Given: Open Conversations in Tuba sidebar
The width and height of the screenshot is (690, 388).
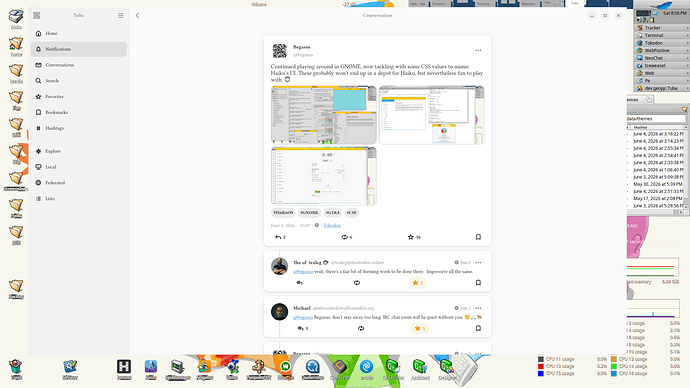Looking at the screenshot, I should (x=79, y=65).
